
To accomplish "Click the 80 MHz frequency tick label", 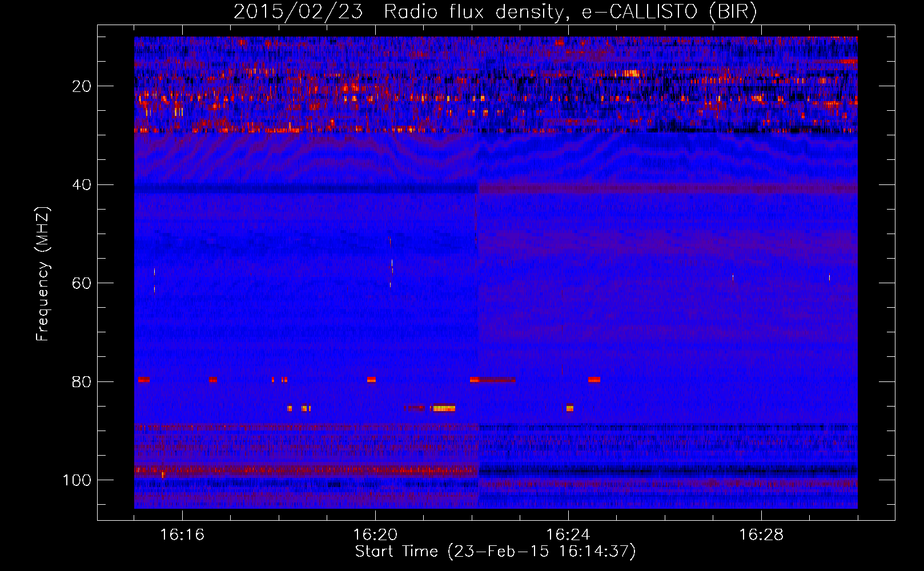I will [x=82, y=382].
